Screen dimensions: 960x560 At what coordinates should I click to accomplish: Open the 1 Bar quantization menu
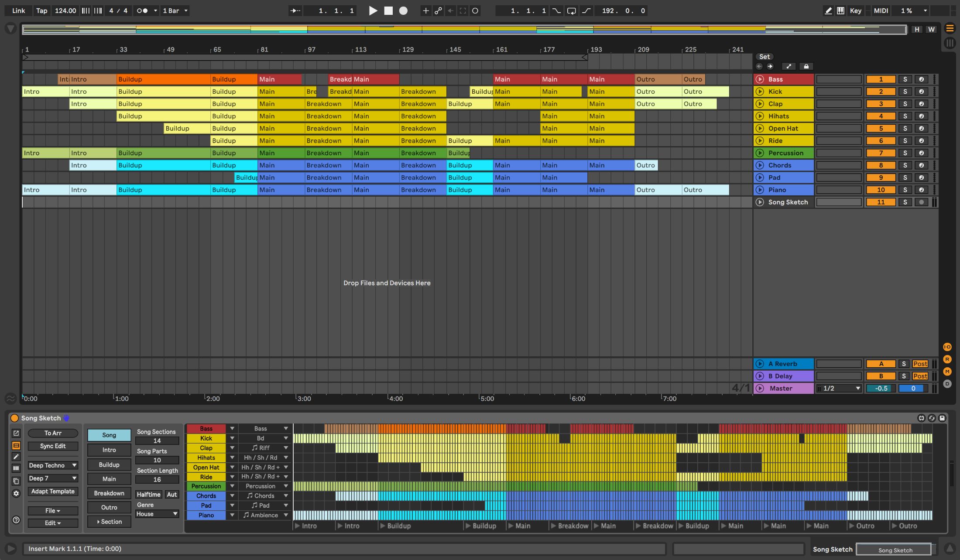pyautogui.click(x=175, y=10)
